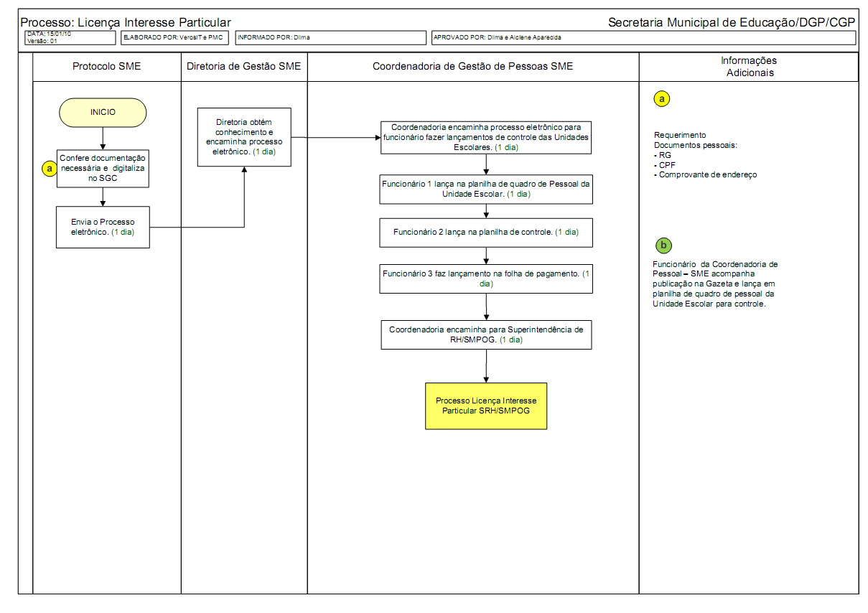Select 'Funcionário 2 lança na planilha de controle'
Image resolution: width=868 pixels, height=613 pixels.
pos(486,233)
